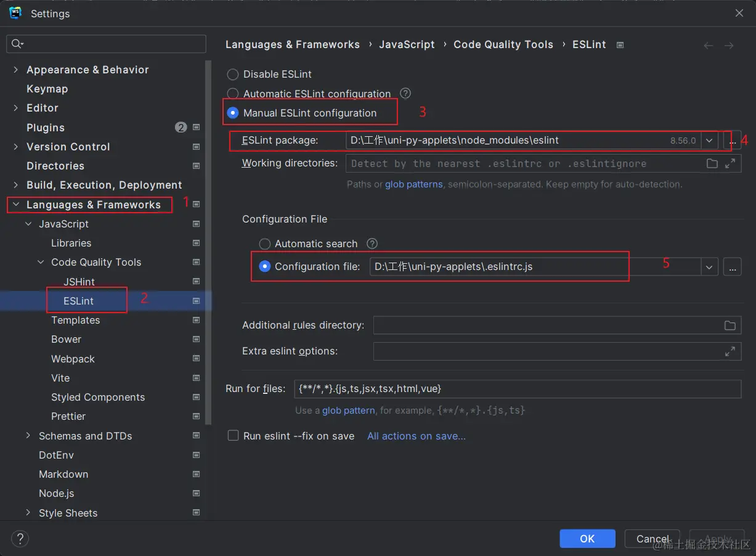Click project settings icon on Webpack row
Viewport: 756px width, 556px height.
197,359
